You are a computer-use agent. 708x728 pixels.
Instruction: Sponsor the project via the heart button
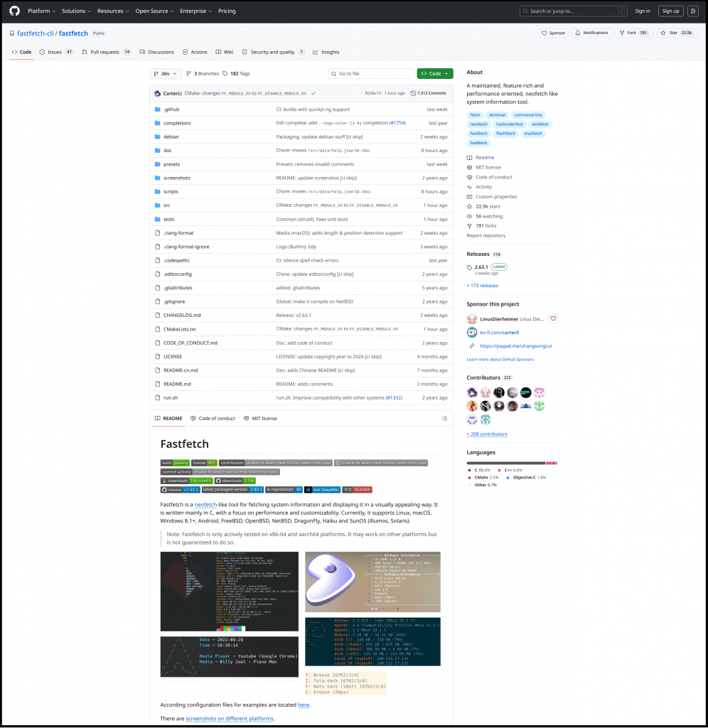pyautogui.click(x=554, y=33)
